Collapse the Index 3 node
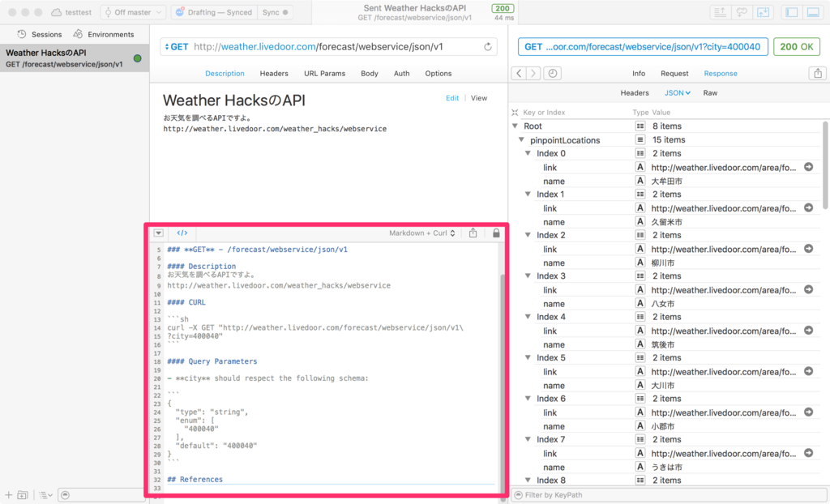This screenshot has height=504, width=830. point(528,275)
